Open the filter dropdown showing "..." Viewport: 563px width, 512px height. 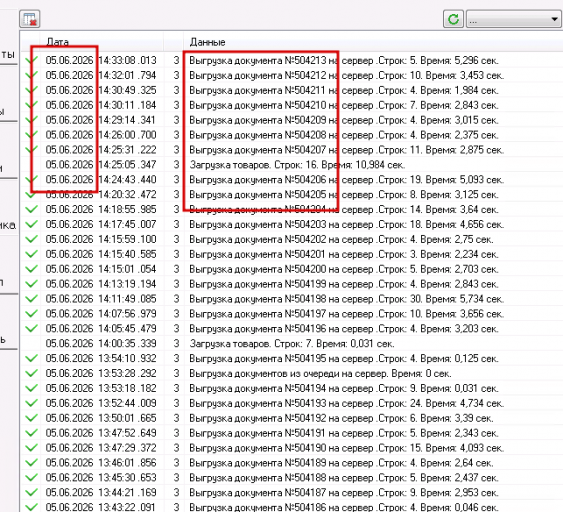[513, 19]
